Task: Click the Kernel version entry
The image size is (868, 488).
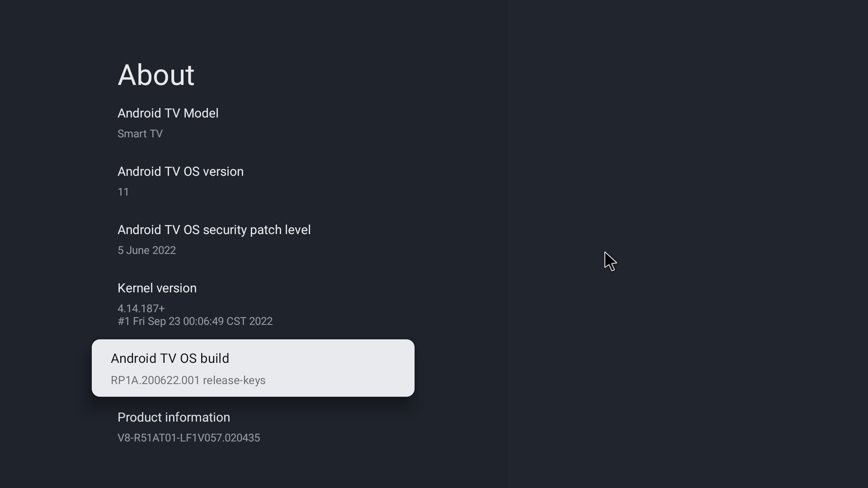Action: (x=157, y=288)
